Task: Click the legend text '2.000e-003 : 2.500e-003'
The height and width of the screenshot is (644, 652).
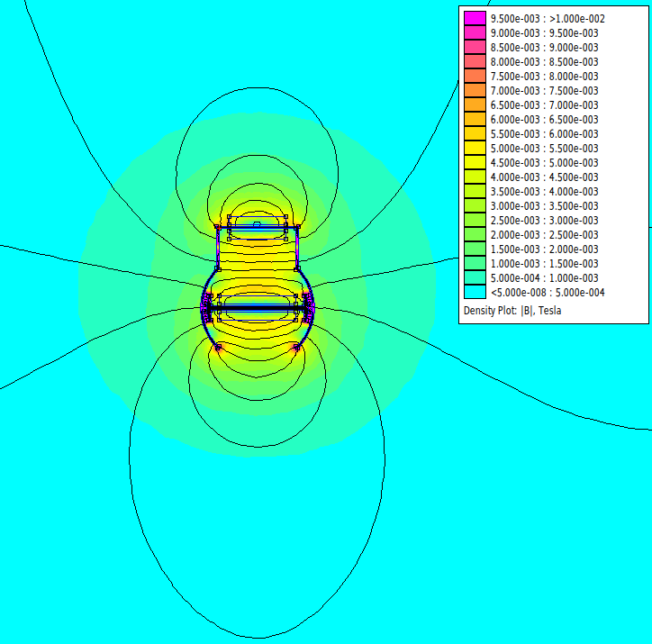Action: pyautogui.click(x=544, y=235)
